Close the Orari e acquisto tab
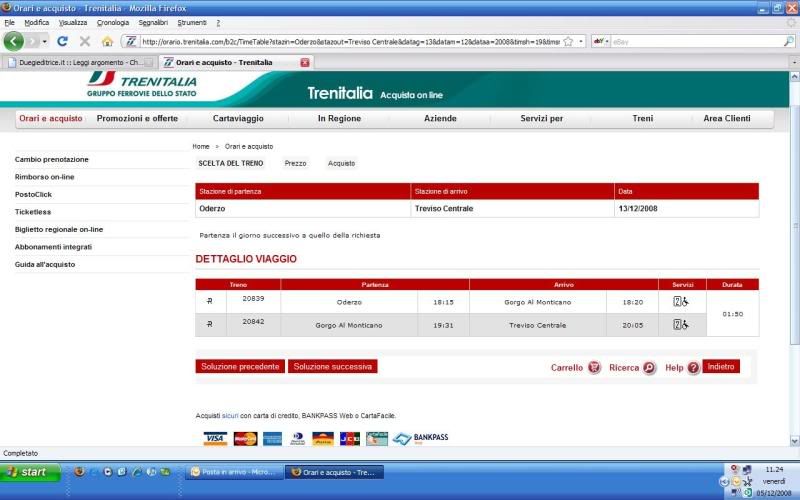 pos(305,62)
